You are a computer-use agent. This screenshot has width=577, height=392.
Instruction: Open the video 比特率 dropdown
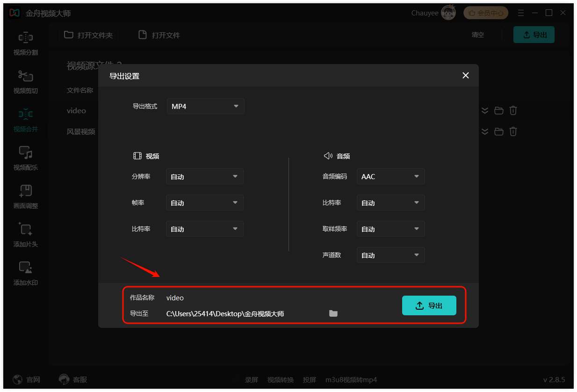coord(205,229)
